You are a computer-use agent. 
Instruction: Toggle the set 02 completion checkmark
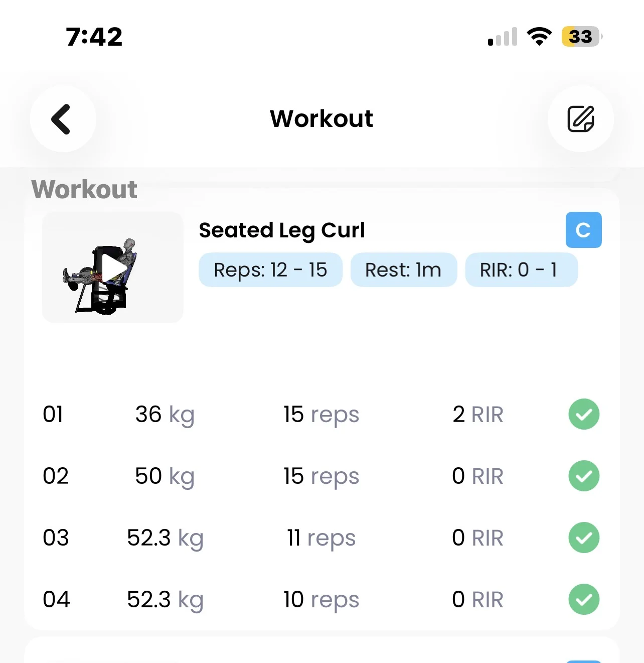coord(583,476)
